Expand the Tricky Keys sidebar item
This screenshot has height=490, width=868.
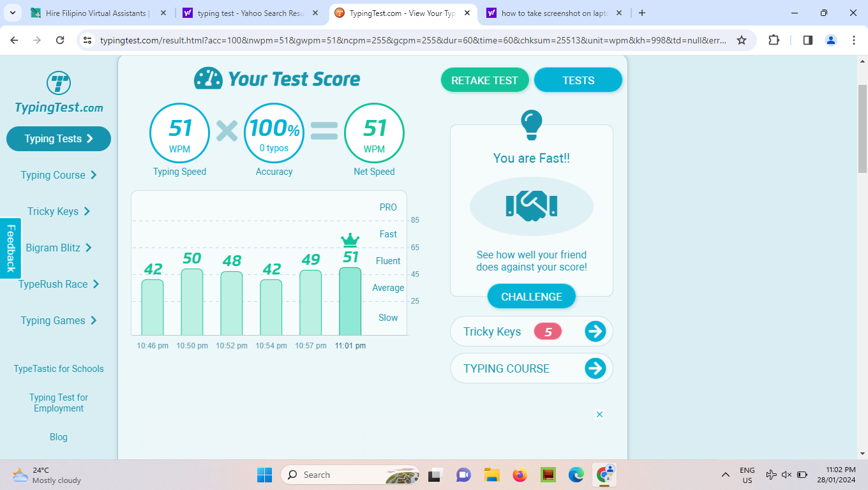point(59,211)
